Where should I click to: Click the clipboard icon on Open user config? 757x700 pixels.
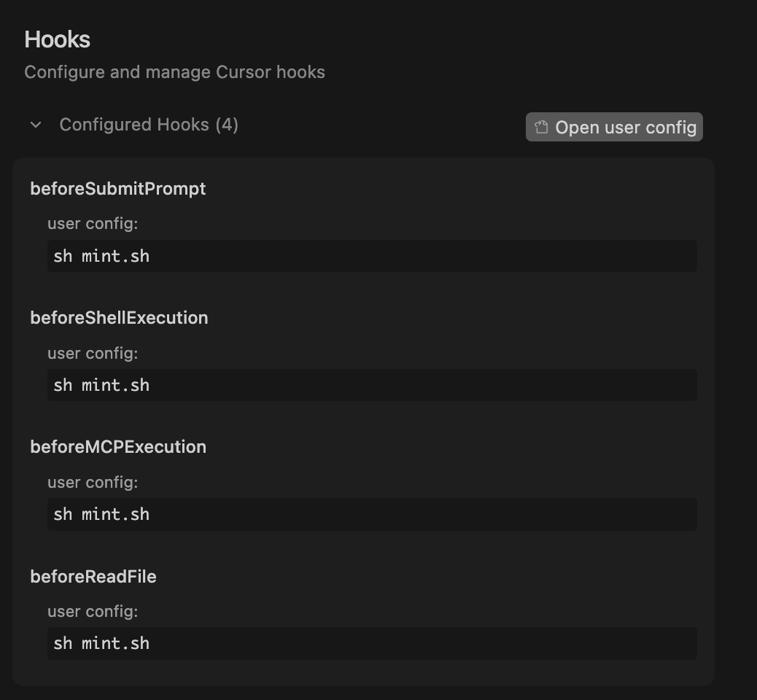[x=540, y=126]
